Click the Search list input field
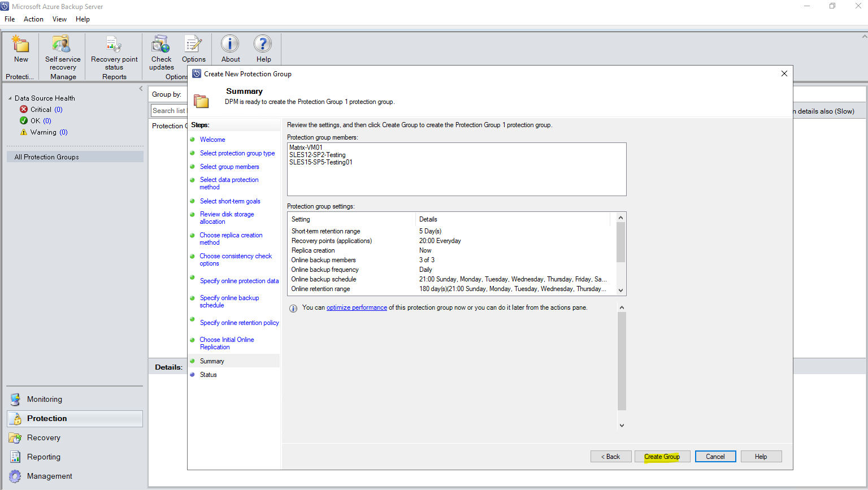 click(x=169, y=111)
